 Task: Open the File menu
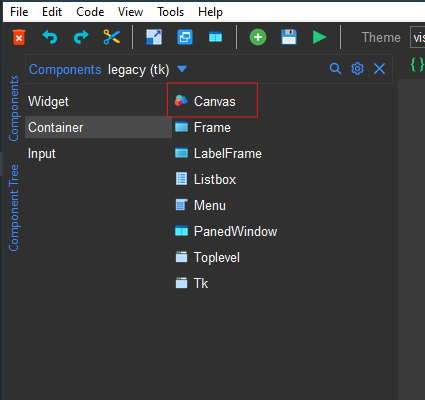(19, 12)
